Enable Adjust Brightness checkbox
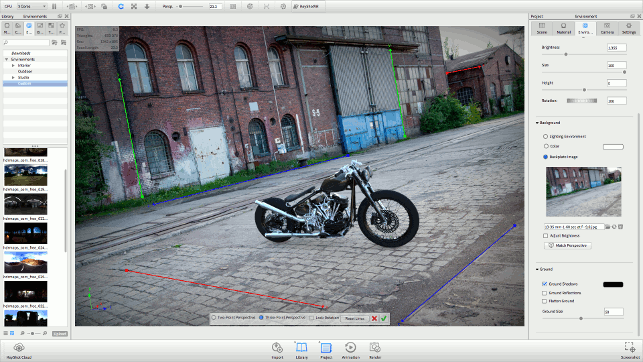This screenshot has width=643, height=362. [x=545, y=236]
